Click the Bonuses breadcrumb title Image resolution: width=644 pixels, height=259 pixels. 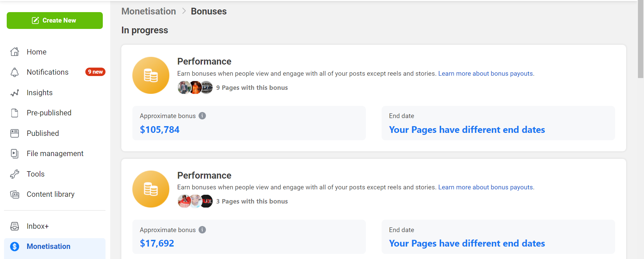coord(209,11)
